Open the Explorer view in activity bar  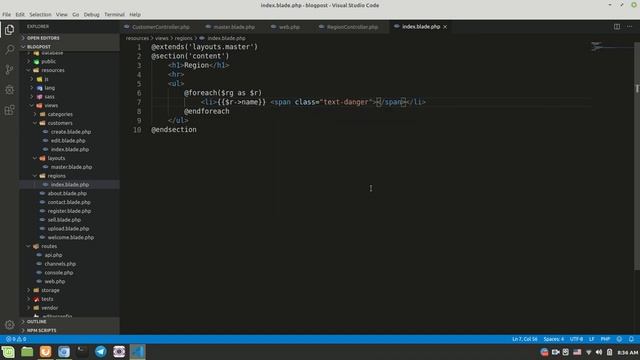[x=9, y=30]
